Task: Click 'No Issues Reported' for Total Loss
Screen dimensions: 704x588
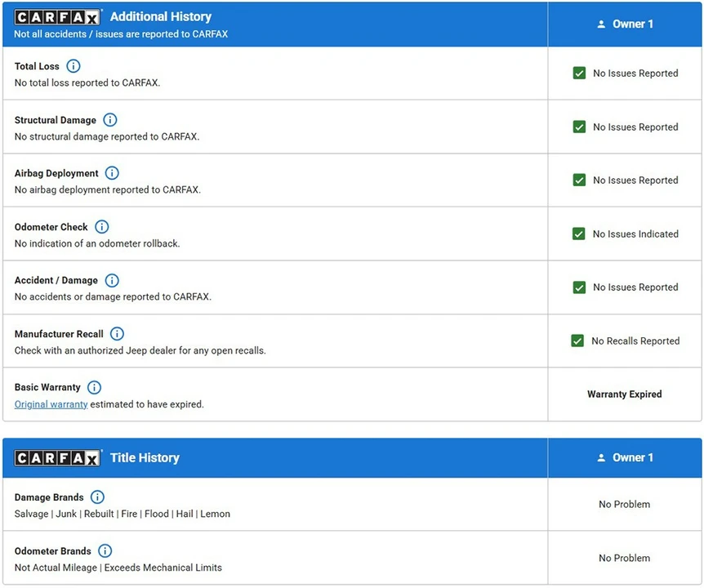Action: [x=635, y=73]
